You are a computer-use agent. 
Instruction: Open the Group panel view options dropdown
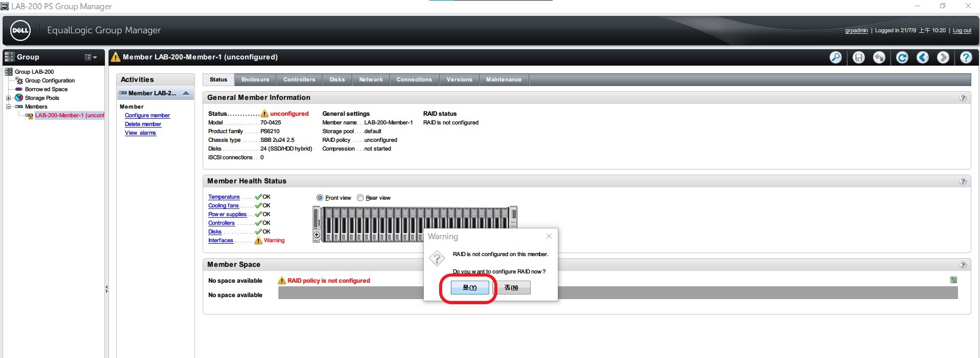91,57
